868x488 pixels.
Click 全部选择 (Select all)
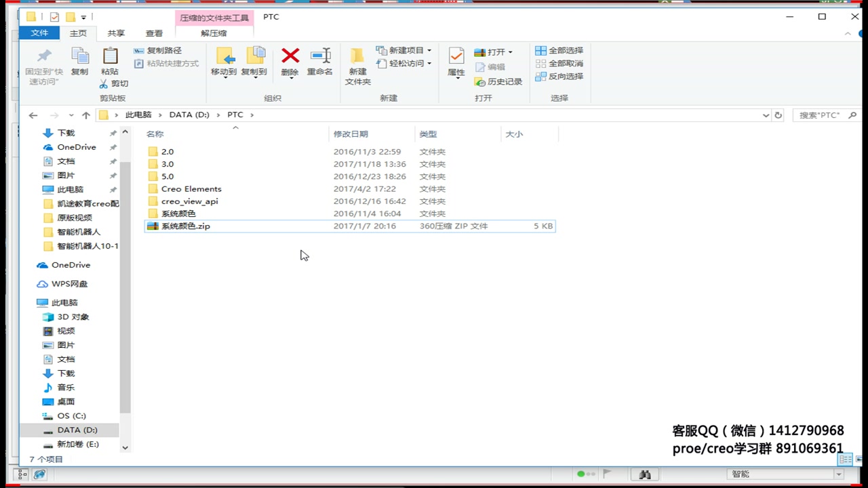[559, 50]
